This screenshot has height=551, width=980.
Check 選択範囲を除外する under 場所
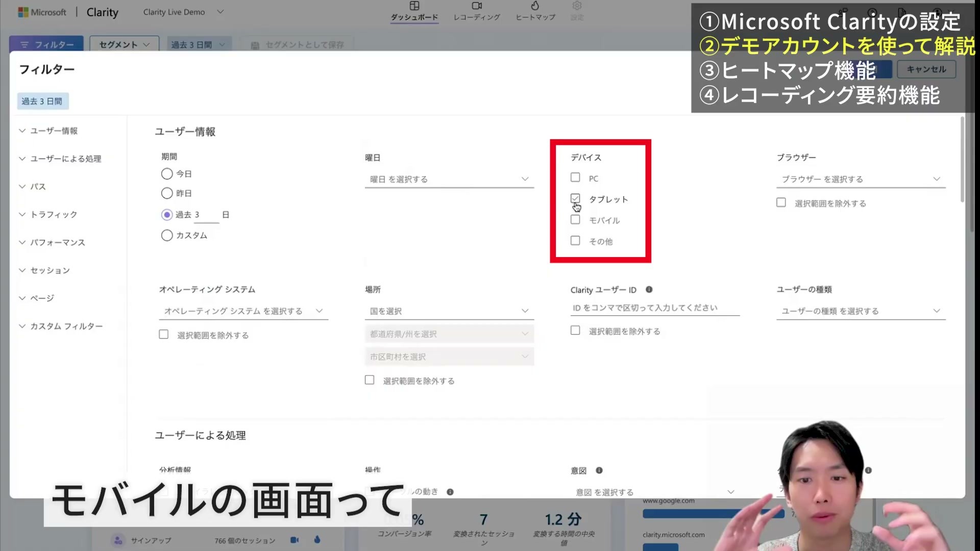(370, 380)
